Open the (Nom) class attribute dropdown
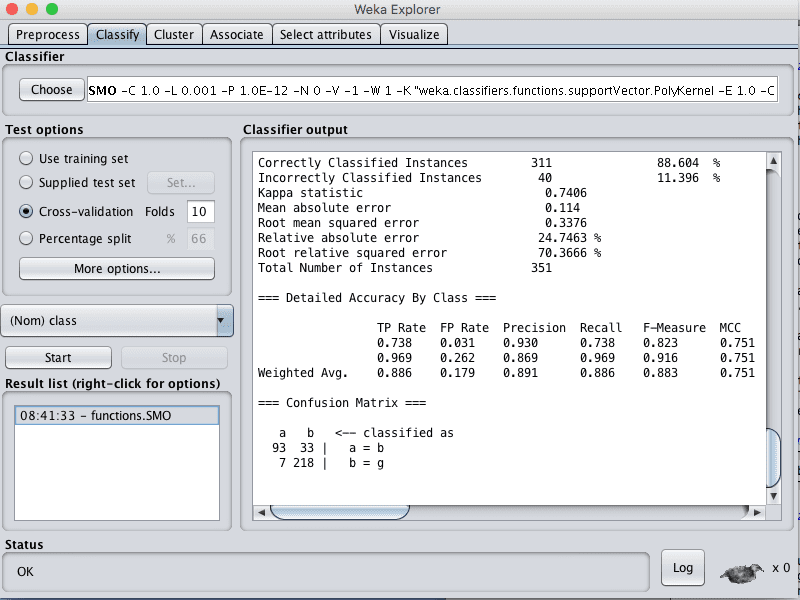Screen dimensions: 800x600 (x=117, y=320)
